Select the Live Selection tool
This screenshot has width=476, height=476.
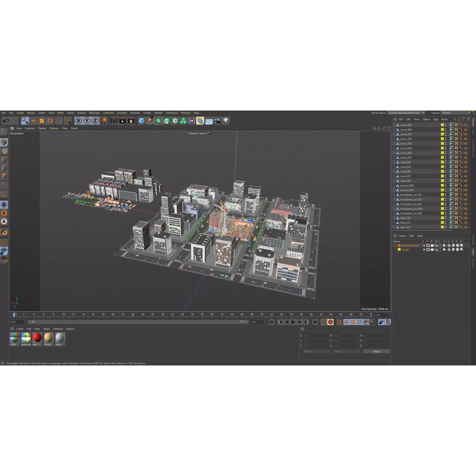[25, 121]
